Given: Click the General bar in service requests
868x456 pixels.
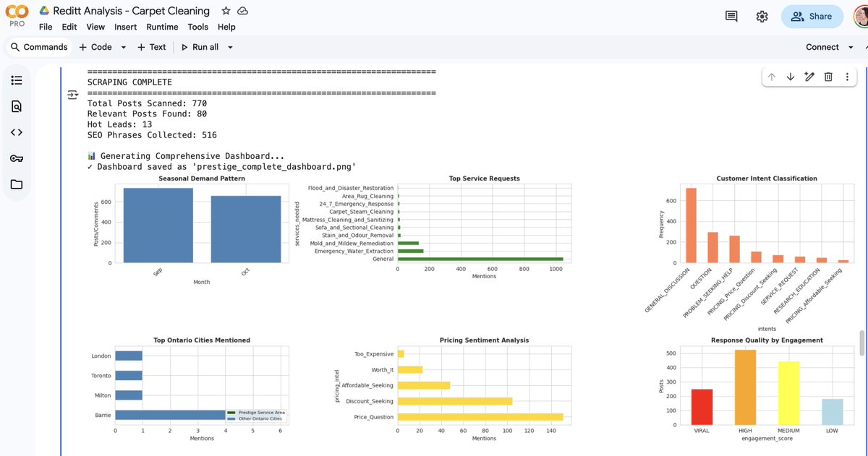Looking at the screenshot, I should pos(480,259).
